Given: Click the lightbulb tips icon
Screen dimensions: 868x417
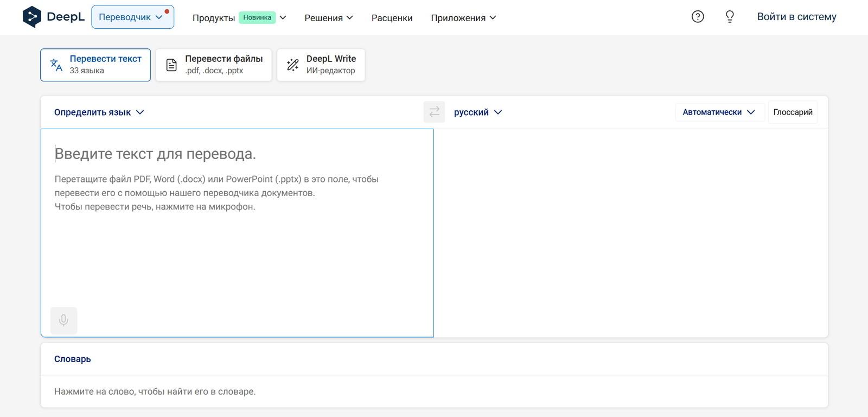Looking at the screenshot, I should pyautogui.click(x=730, y=17).
